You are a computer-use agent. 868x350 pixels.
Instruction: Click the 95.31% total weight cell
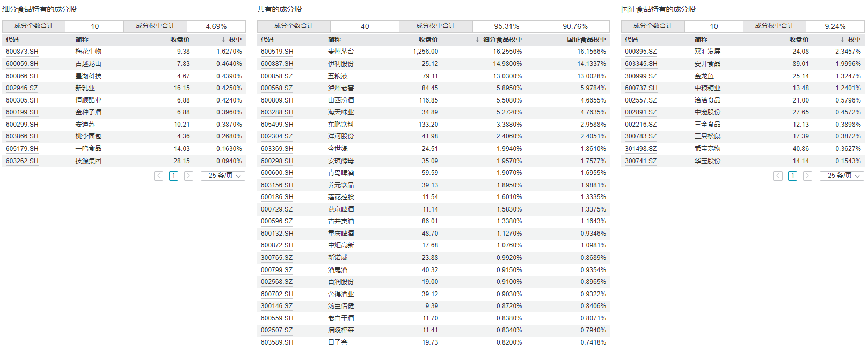click(x=507, y=26)
